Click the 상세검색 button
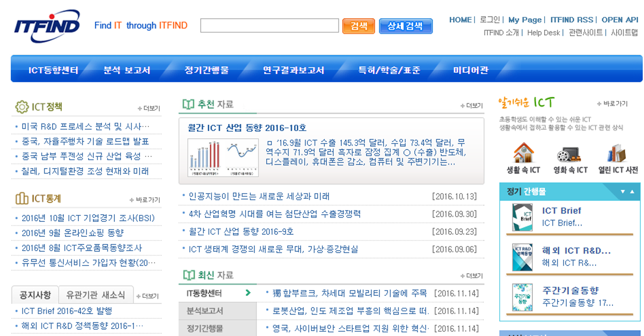 click(406, 25)
